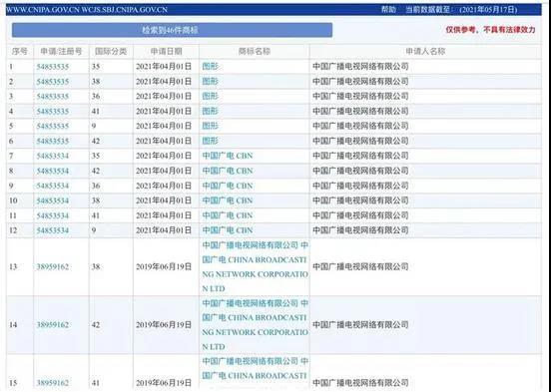Open registration number 54853534 in row 12
Viewport: 551px width, 392px height.
click(53, 230)
